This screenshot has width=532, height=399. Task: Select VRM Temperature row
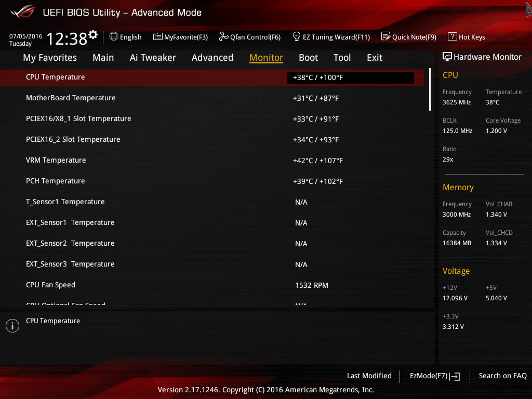point(212,160)
